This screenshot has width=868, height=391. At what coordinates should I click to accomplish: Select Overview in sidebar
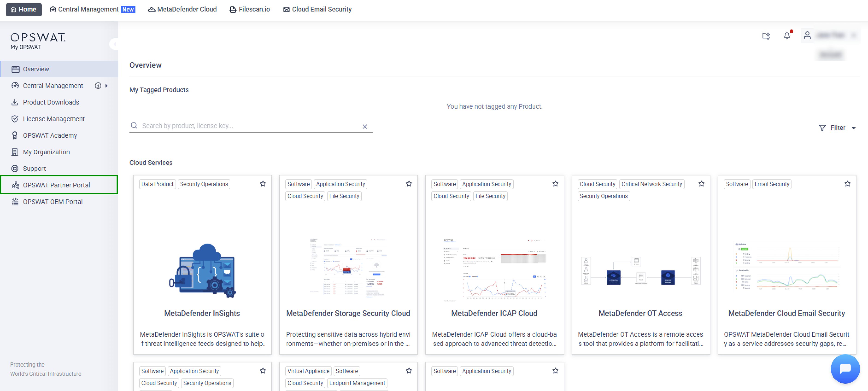coord(59,69)
